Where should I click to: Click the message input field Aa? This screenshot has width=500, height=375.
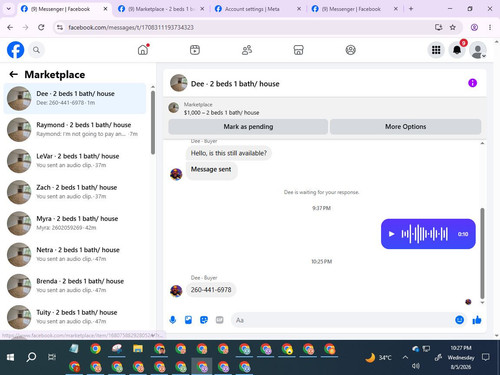point(342,320)
